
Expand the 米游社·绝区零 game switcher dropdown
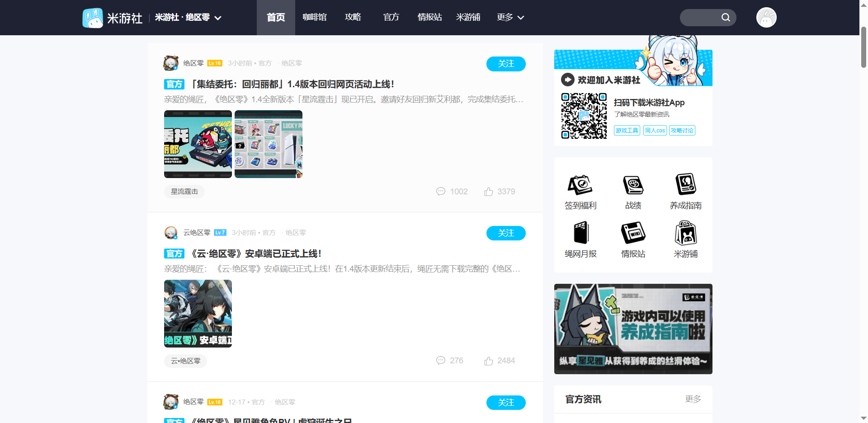pos(188,18)
